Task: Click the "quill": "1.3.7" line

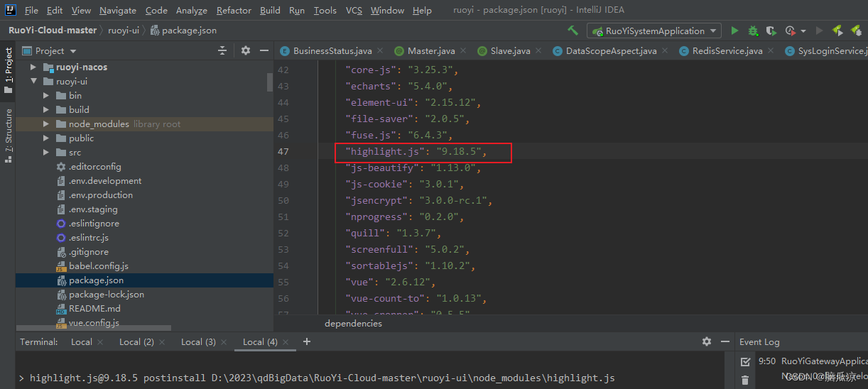Action: point(394,233)
